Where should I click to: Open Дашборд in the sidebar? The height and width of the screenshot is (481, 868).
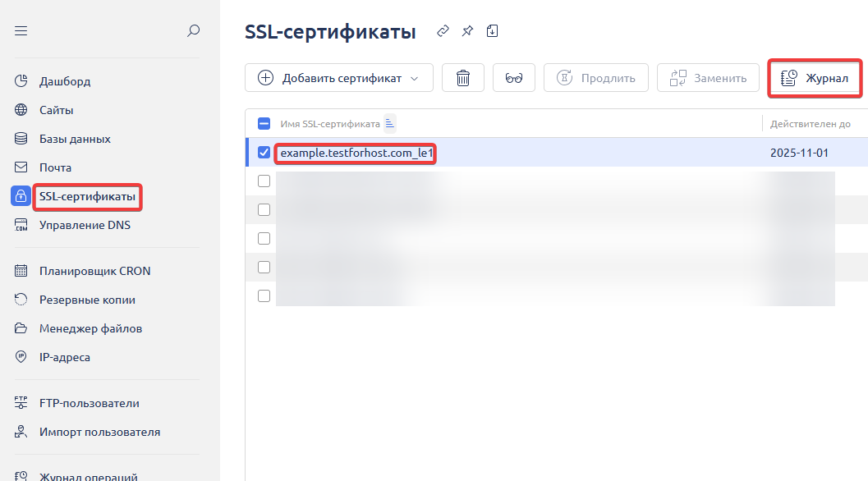[x=65, y=81]
